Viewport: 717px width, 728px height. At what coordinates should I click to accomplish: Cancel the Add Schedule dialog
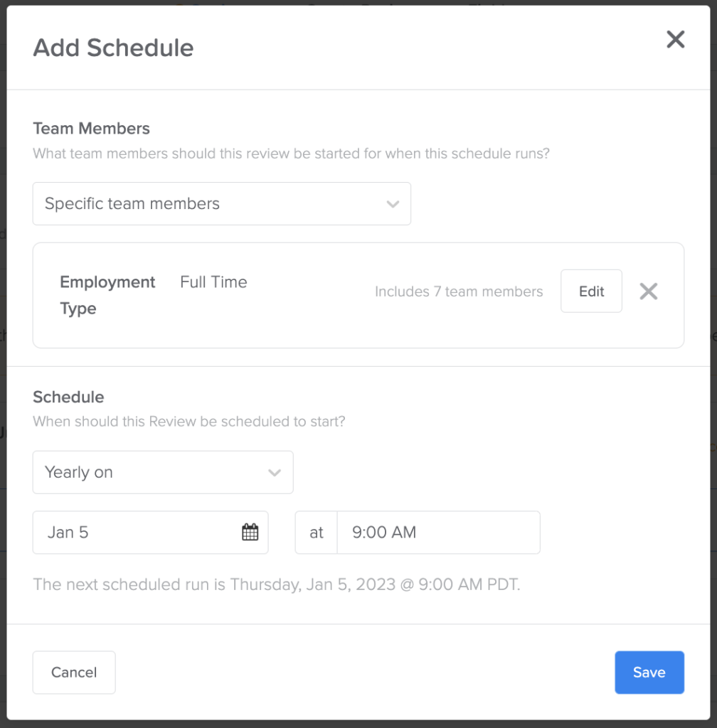(x=73, y=672)
